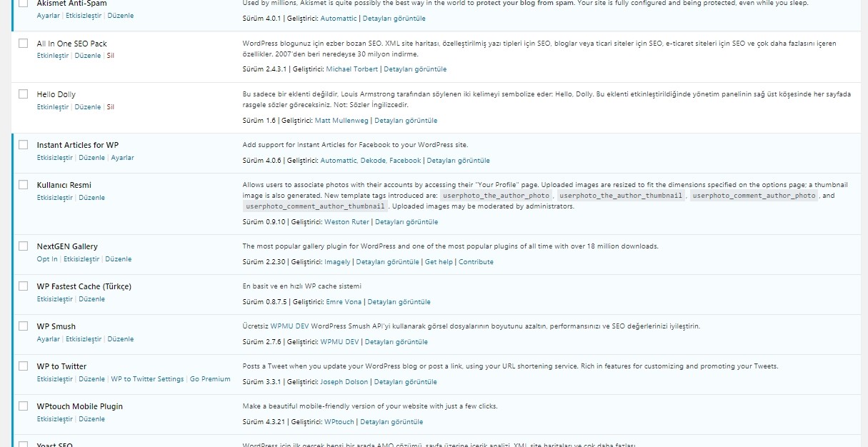Open the Imagely developer link
This screenshot has width=868, height=447.
point(337,262)
